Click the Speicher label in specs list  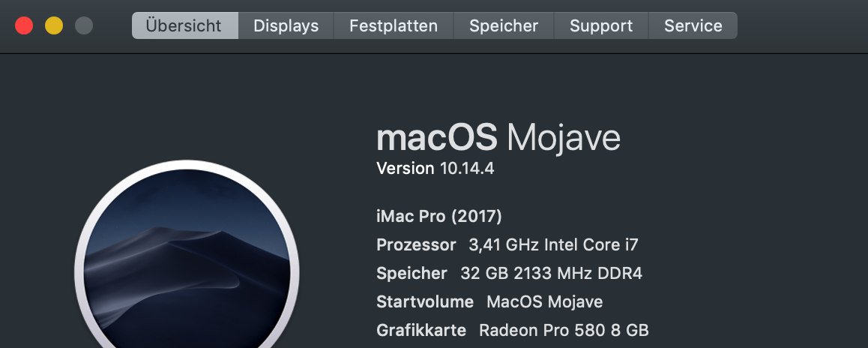[411, 274]
